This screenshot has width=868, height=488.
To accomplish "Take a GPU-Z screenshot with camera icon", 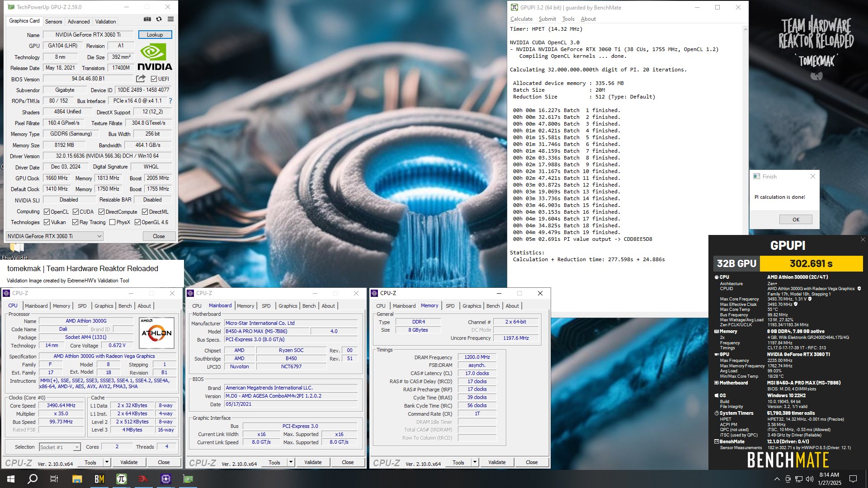I will pyautogui.click(x=147, y=19).
